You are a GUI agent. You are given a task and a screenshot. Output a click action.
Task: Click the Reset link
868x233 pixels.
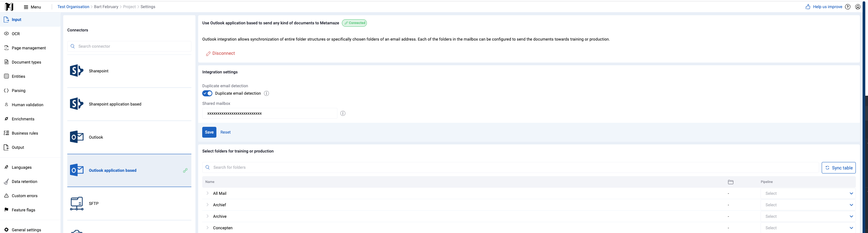point(226,132)
